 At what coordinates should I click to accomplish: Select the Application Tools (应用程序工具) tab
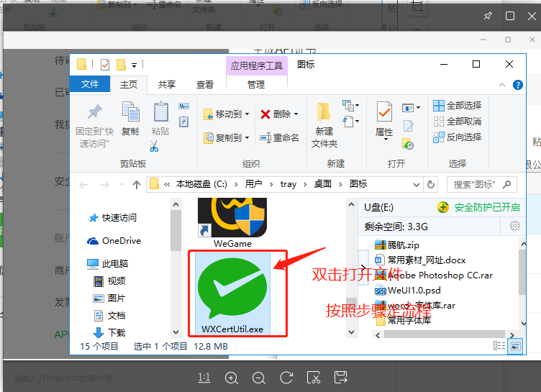tap(256, 65)
